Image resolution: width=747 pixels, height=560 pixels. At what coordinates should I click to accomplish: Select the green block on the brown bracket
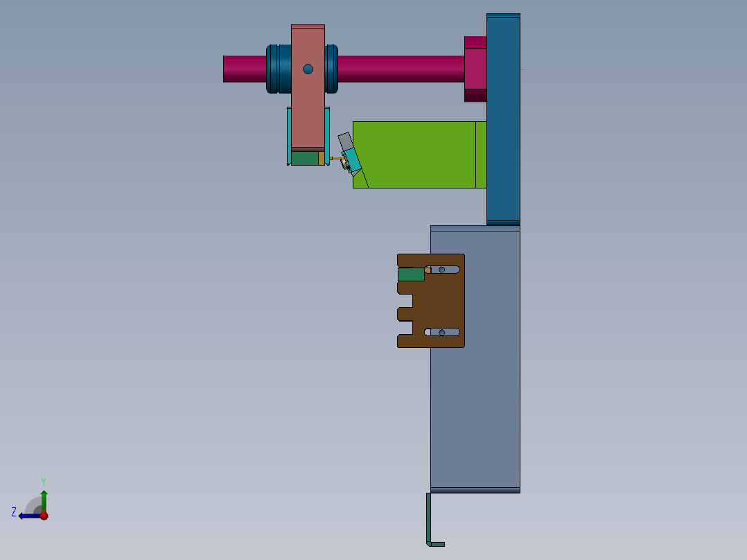click(411, 274)
